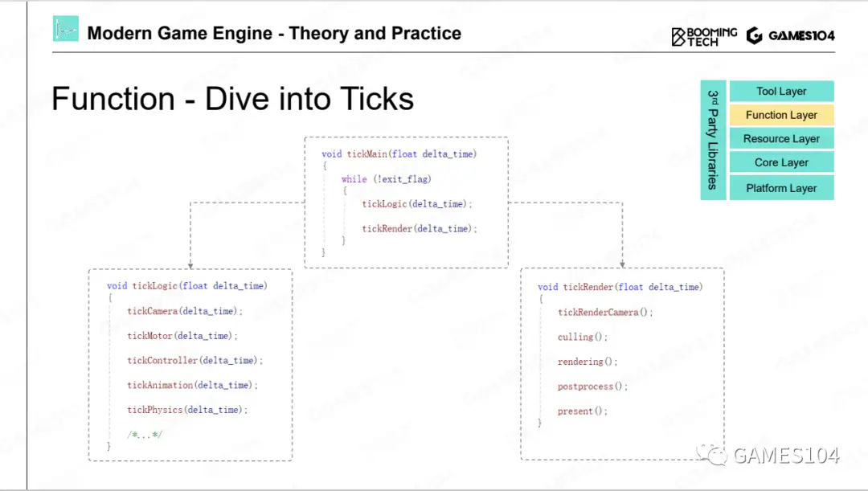Click the 3rd Party Libraries vertical bar
The image size is (868, 491).
[713, 140]
